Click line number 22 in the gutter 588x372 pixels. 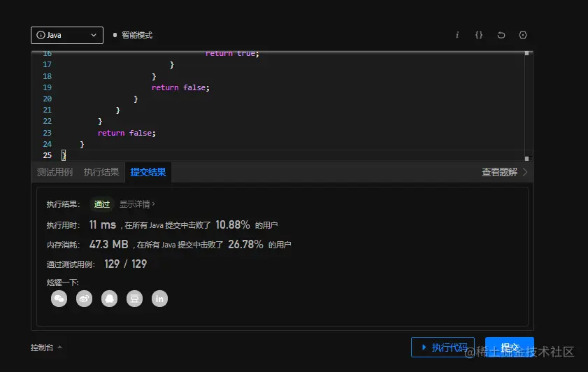pyautogui.click(x=48, y=121)
